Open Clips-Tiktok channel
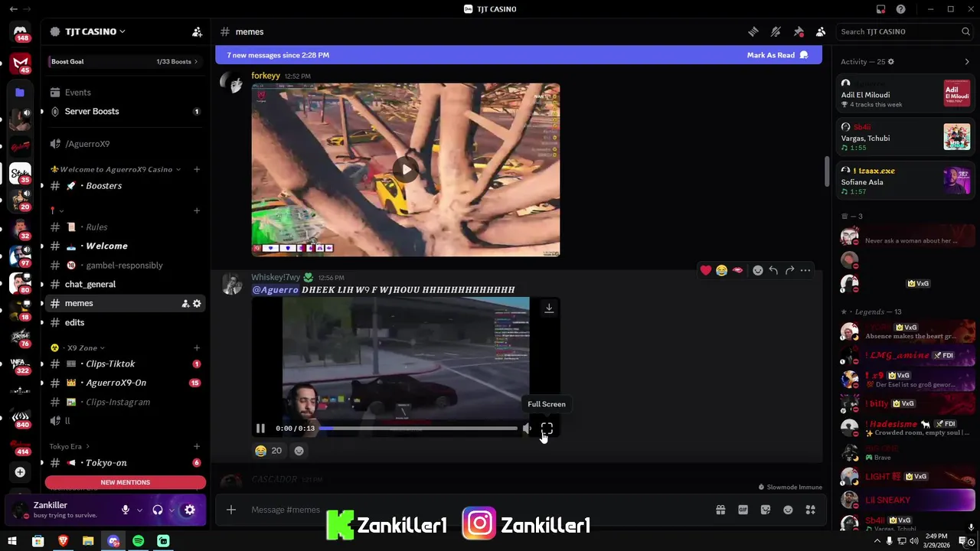The image size is (980, 551). tap(124, 364)
